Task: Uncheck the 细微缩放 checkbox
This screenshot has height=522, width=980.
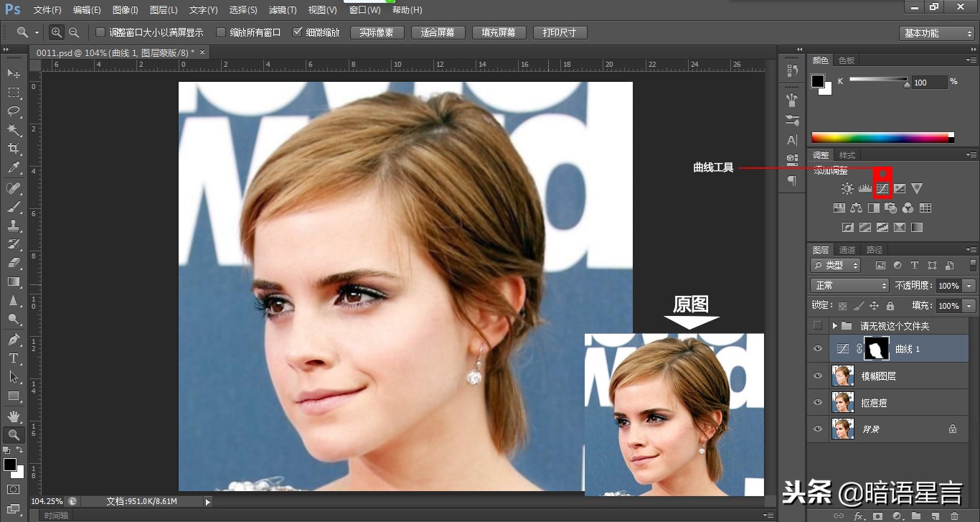Action: [x=298, y=32]
